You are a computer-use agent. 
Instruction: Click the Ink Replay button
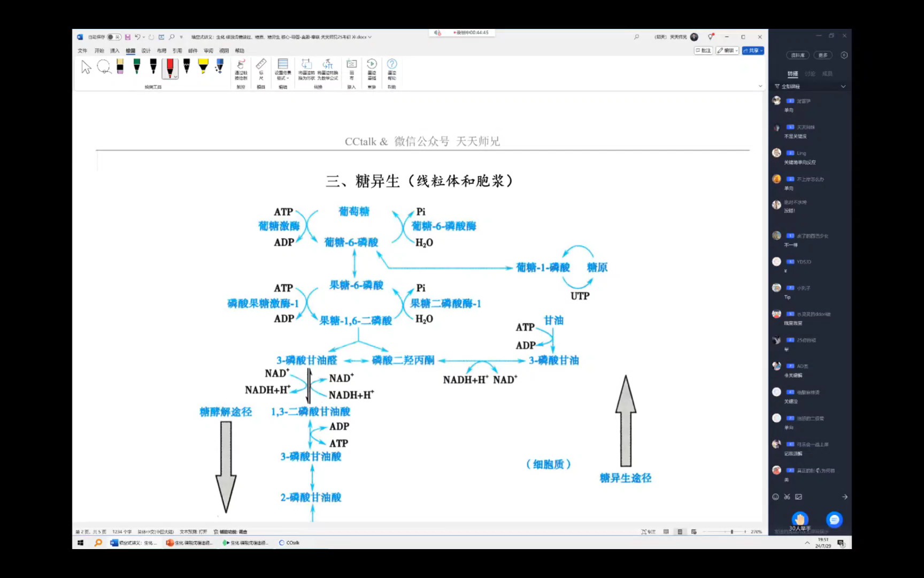[372, 70]
